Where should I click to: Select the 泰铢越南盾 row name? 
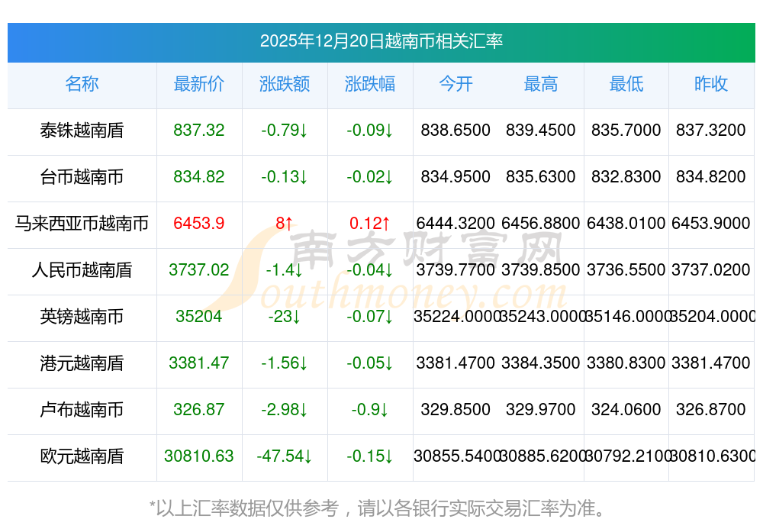[x=82, y=131]
